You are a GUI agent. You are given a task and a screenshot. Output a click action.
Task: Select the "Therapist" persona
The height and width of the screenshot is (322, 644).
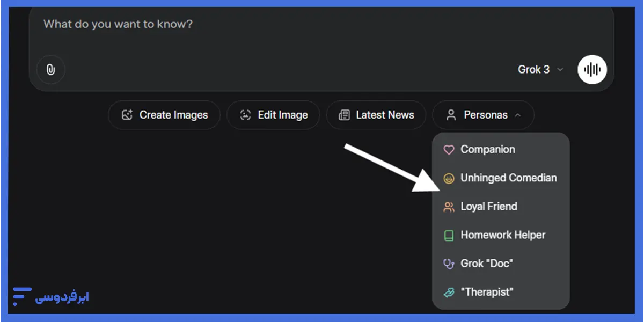(501, 292)
